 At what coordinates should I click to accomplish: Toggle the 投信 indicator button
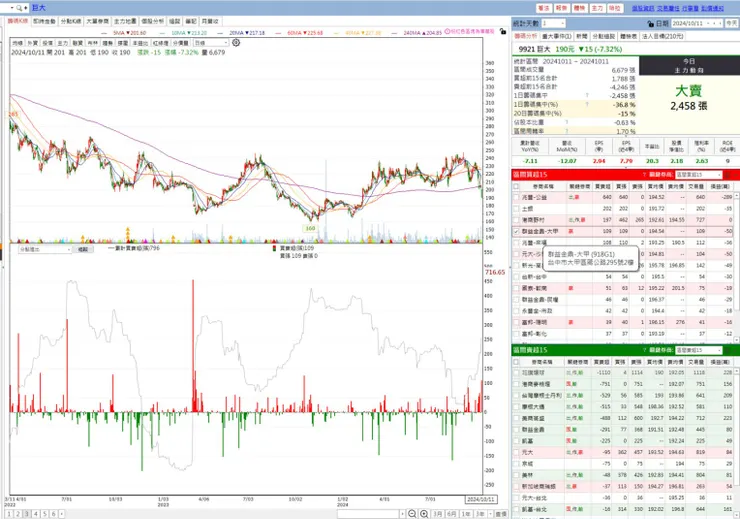48,43
